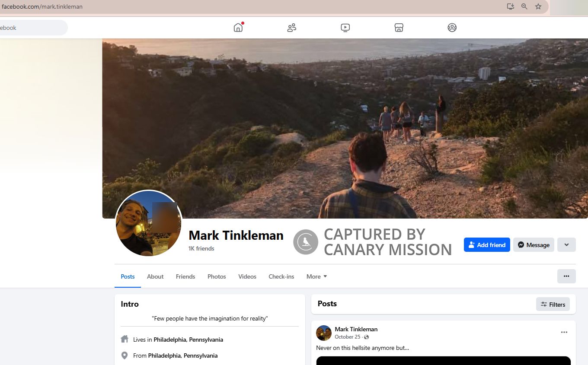Viewport: 588px width, 365px height.
Task: Click the magnifier zoom icon in address bar
Action: coord(524,6)
